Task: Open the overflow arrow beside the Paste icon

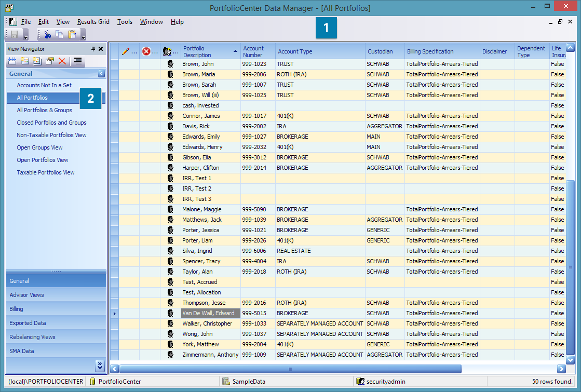Action: [84, 36]
